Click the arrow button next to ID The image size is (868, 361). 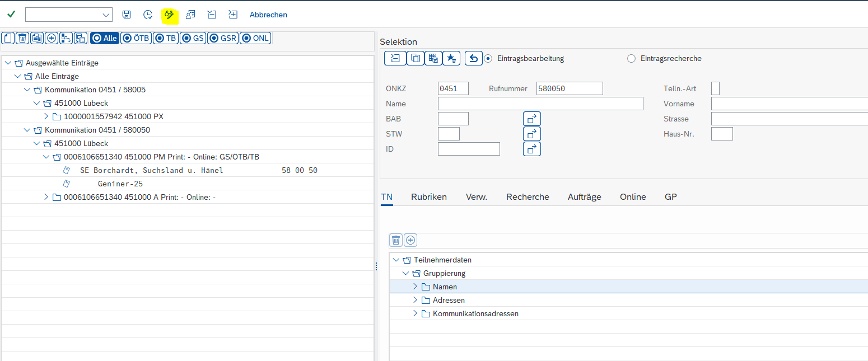click(x=532, y=149)
